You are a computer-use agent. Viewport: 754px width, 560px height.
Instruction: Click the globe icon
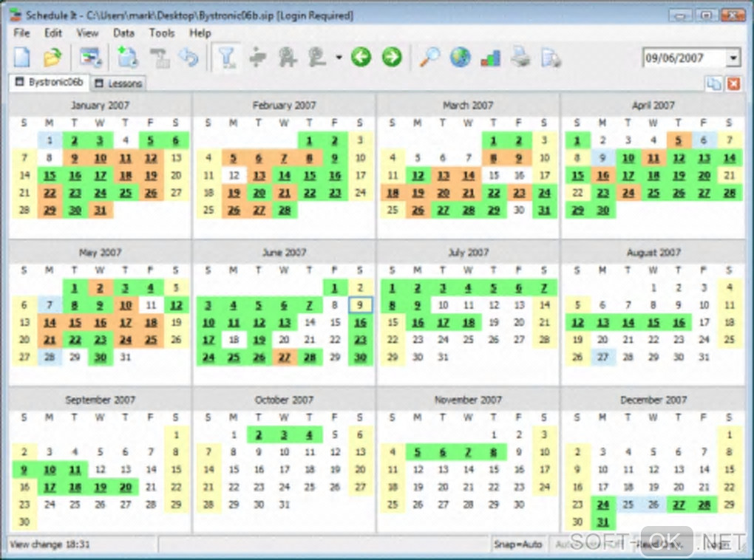pyautogui.click(x=461, y=58)
